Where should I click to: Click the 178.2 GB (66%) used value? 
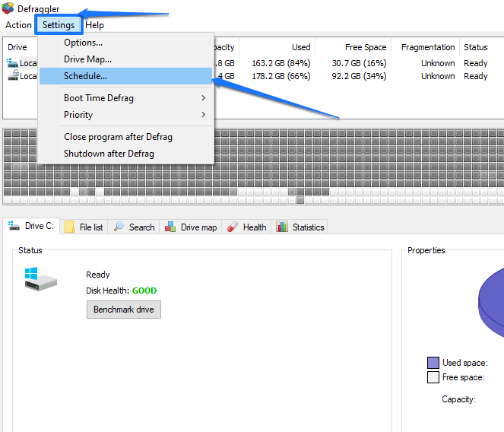[281, 76]
